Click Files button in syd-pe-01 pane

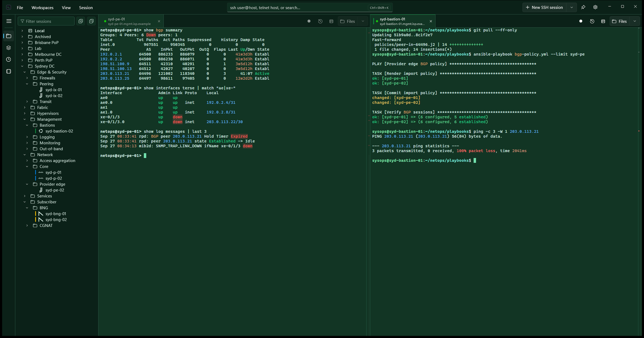(347, 21)
